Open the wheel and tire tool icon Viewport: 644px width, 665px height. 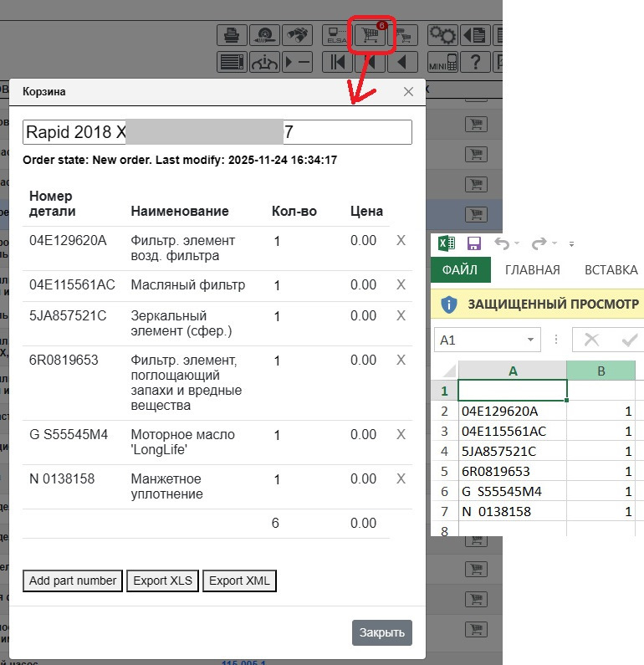pyautogui.click(x=264, y=35)
